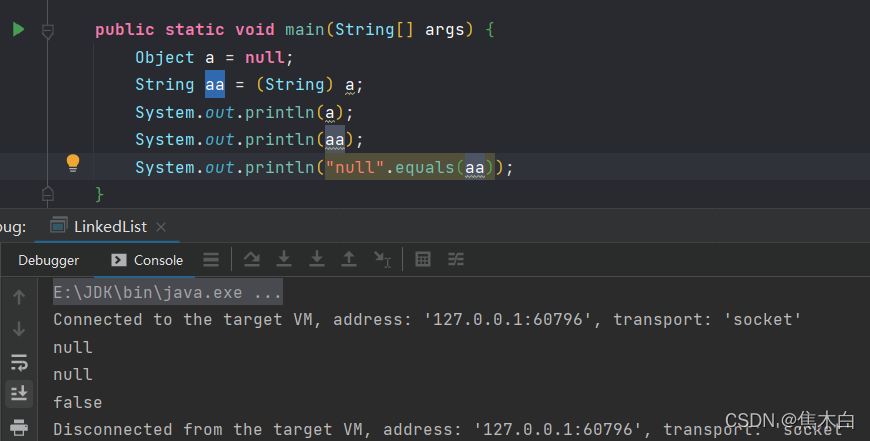This screenshot has width=870, height=441.
Task: Select the Console tab
Action: pyautogui.click(x=147, y=260)
